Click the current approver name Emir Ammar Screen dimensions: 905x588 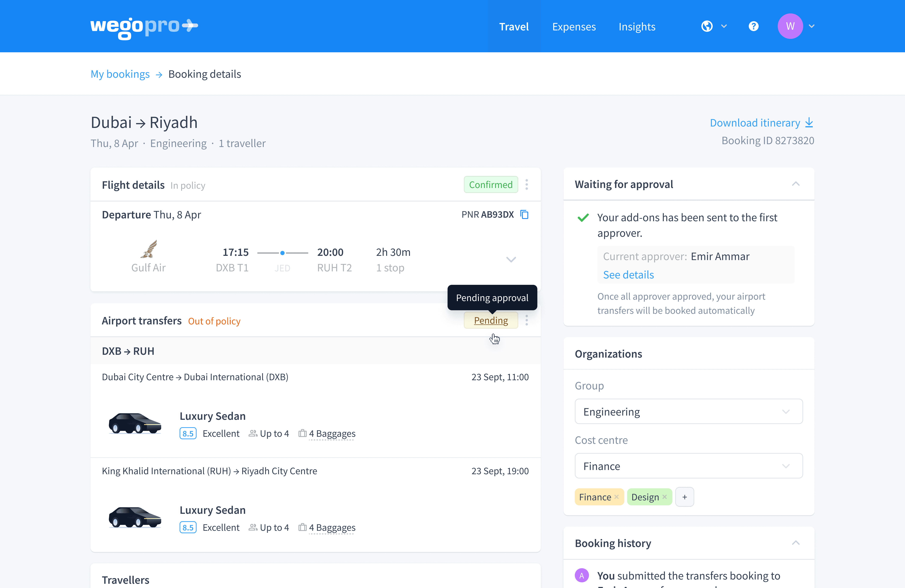720,257
